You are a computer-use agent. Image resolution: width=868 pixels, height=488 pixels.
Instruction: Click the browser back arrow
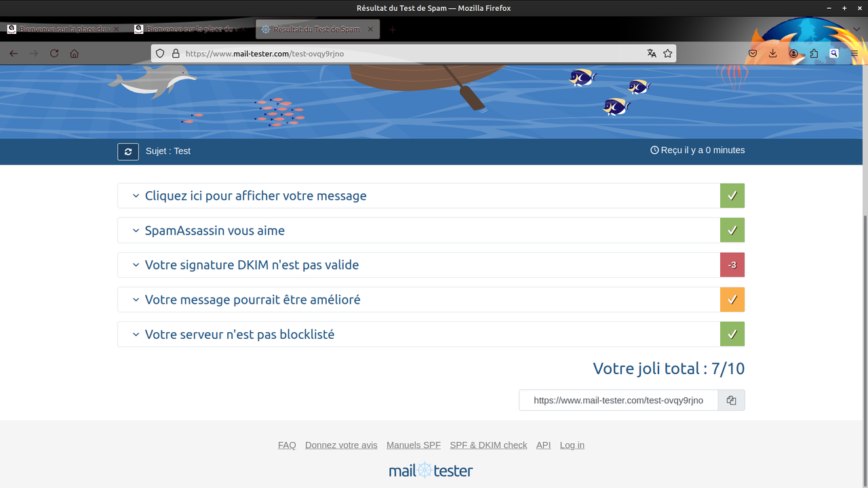tap(14, 54)
